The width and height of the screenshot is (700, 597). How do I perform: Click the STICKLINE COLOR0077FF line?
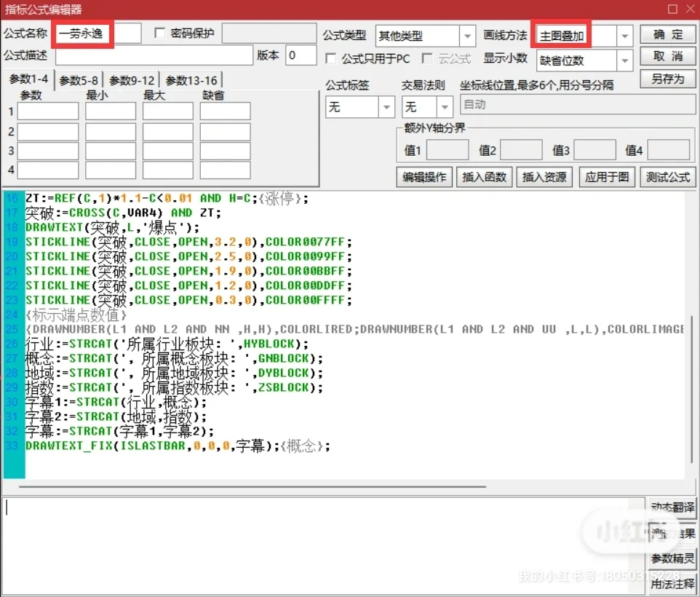point(188,242)
